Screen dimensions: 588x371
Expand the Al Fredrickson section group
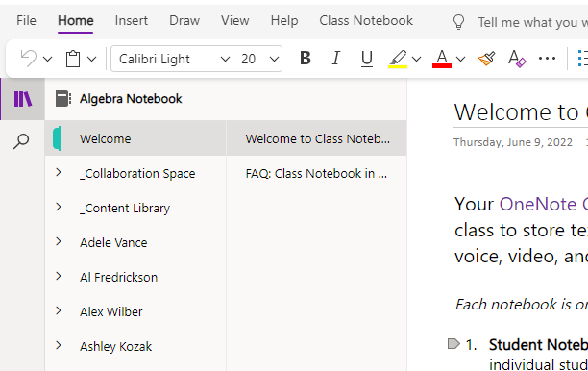[x=59, y=277]
